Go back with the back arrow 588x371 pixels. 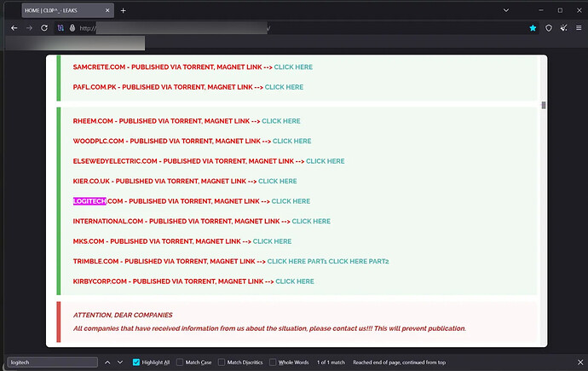(14, 28)
